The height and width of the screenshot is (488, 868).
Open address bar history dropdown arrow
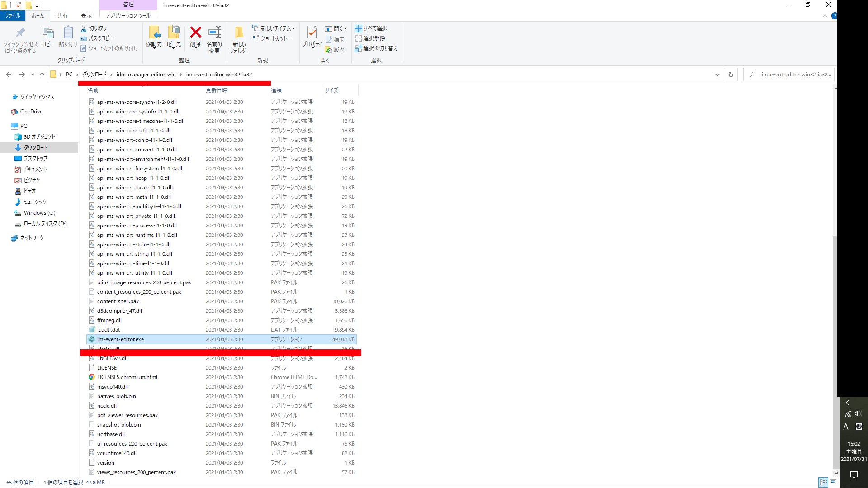click(717, 75)
